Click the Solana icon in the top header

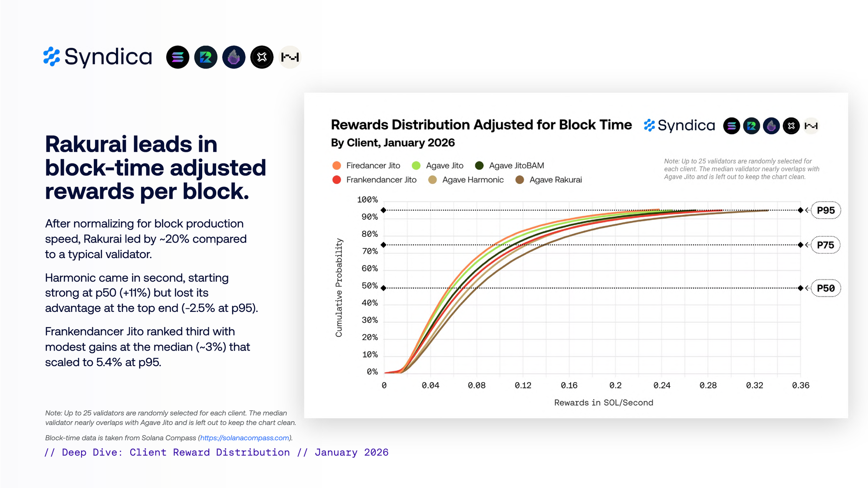click(178, 57)
